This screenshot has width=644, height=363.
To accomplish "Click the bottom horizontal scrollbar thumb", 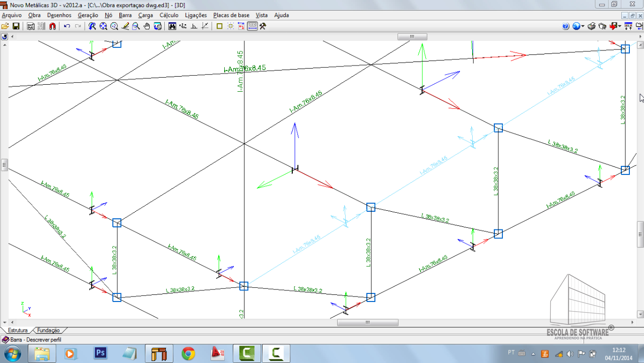I will click(367, 323).
